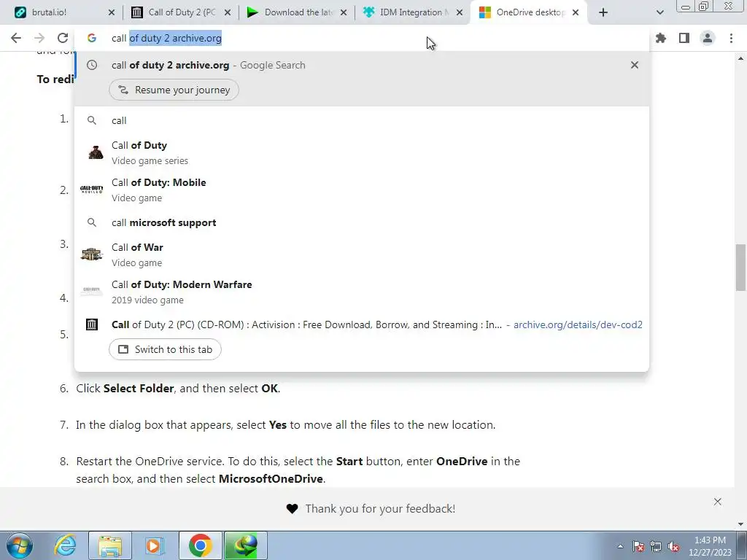Open the Chrome profile avatar
The image size is (747, 560).
coord(708,38)
